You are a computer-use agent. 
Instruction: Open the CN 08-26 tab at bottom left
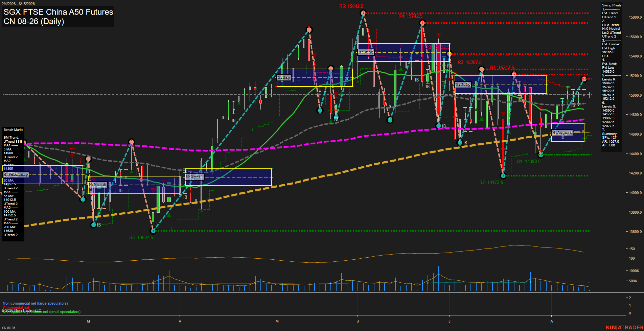point(8,328)
